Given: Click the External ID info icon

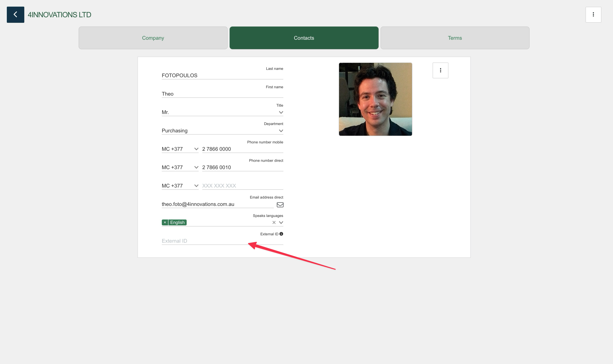Looking at the screenshot, I should [281, 234].
